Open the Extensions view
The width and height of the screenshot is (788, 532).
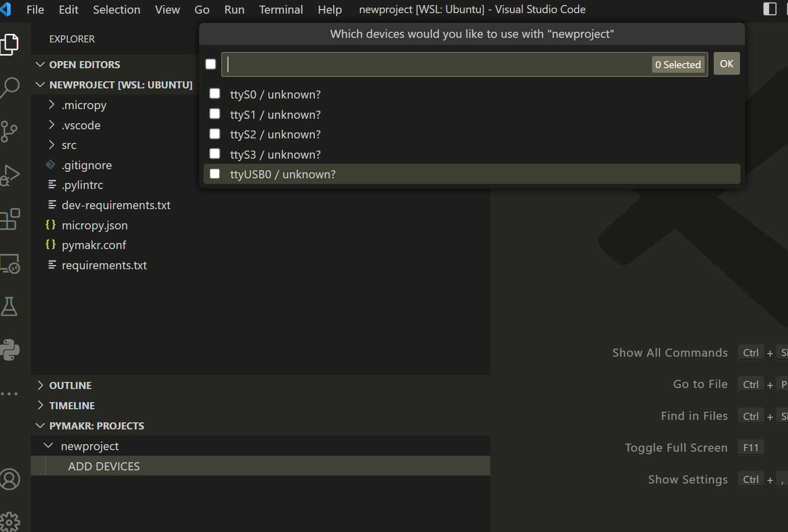(x=9, y=219)
